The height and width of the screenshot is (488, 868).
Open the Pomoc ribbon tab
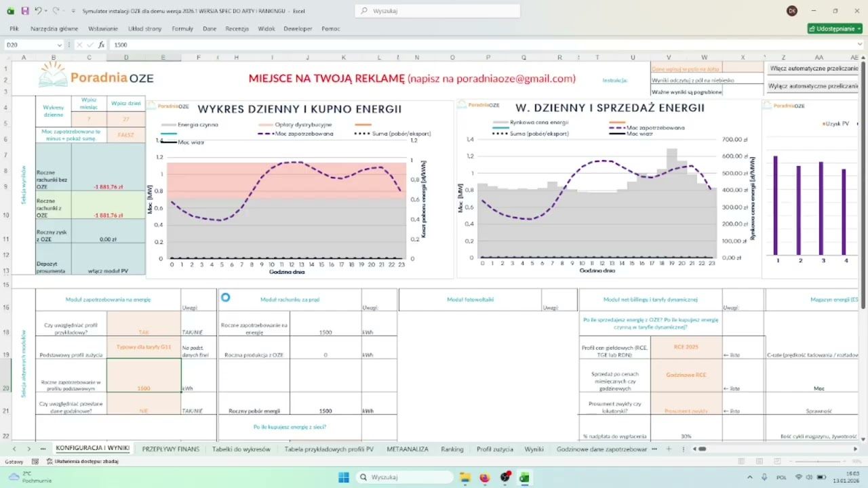click(x=331, y=28)
